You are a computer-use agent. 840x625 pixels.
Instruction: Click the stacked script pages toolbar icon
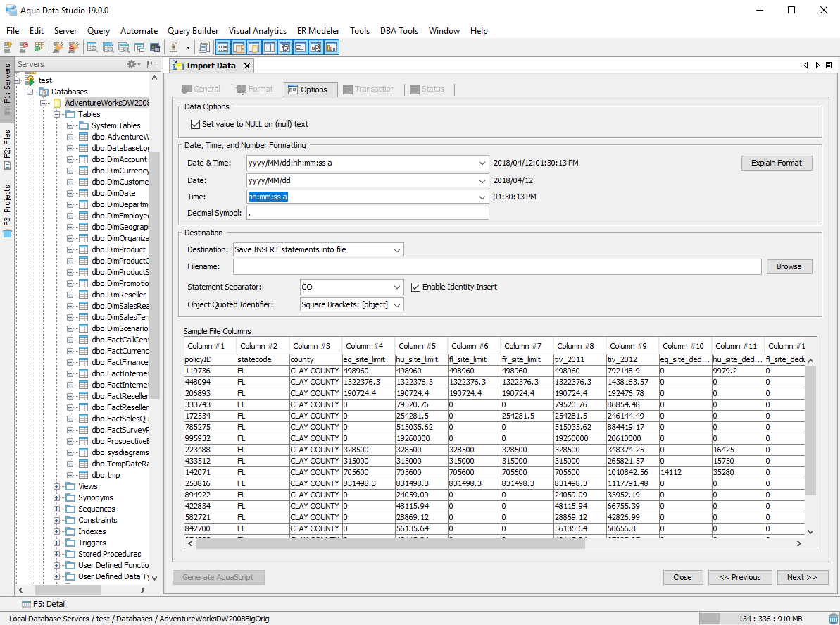pyautogui.click(x=204, y=48)
